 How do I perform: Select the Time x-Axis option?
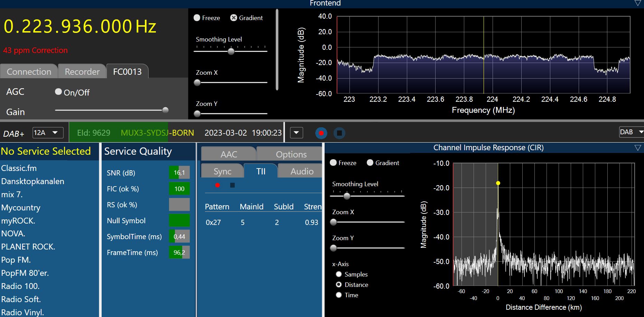(x=339, y=295)
